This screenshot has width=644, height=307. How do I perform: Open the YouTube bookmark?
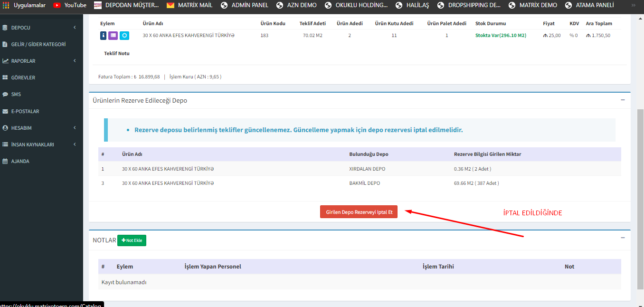(70, 5)
